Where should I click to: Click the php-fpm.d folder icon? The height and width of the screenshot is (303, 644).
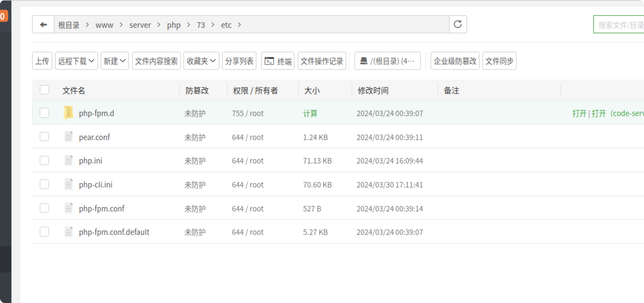pos(69,113)
